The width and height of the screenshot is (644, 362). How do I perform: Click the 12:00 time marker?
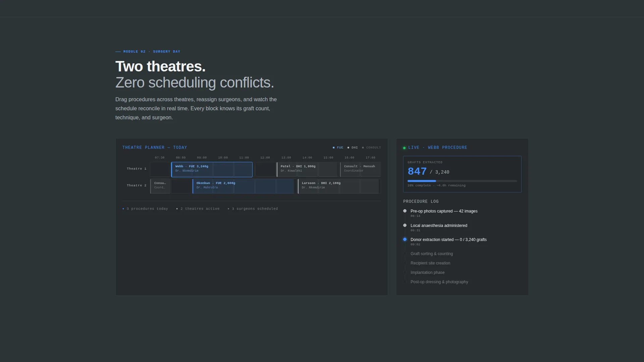(x=265, y=158)
